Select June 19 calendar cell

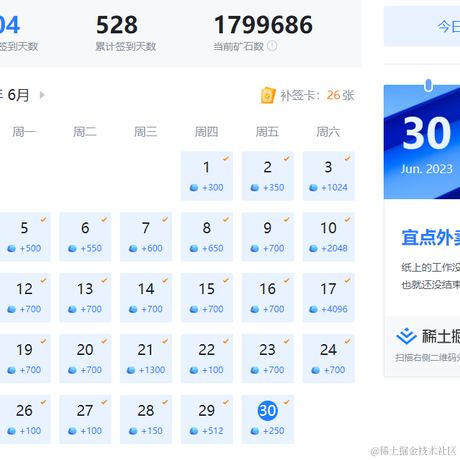(x=25, y=359)
